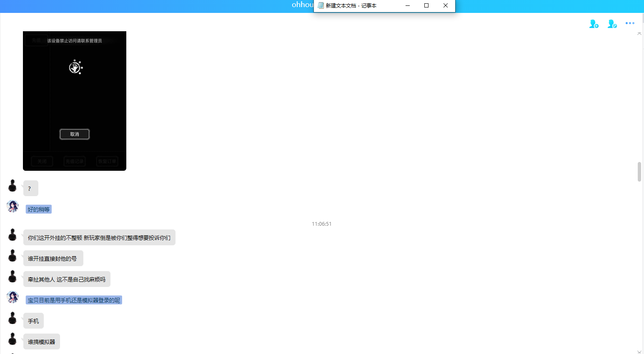The width and height of the screenshot is (644, 354).
Task: Click the scroll-down arrow of chat scrollbar
Action: [x=639, y=352]
